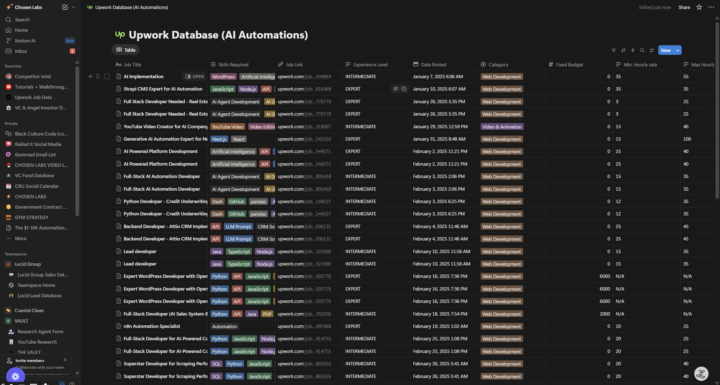Click copy icon in Strapi CMS Expert row
This screenshot has height=385, width=720.
pyautogui.click(x=404, y=89)
